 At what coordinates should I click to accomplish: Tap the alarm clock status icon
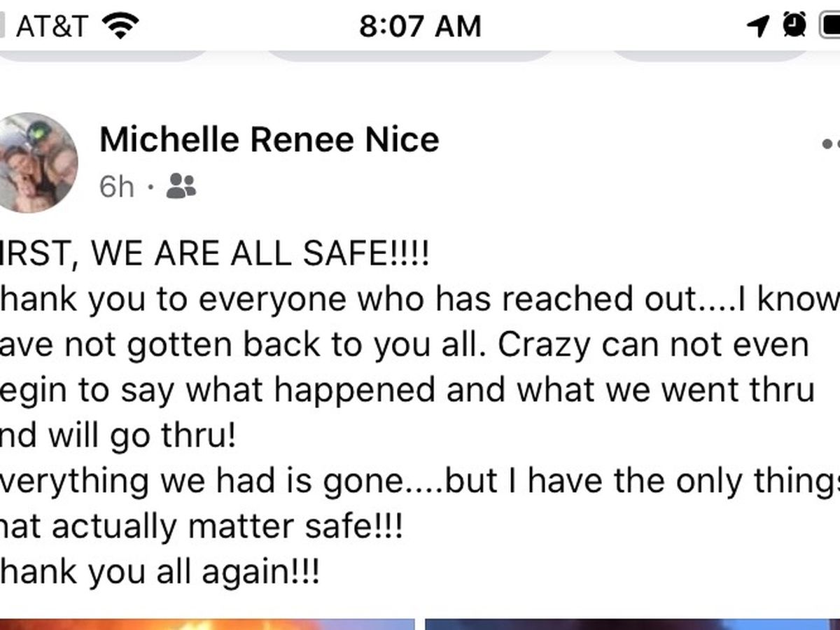(x=794, y=25)
